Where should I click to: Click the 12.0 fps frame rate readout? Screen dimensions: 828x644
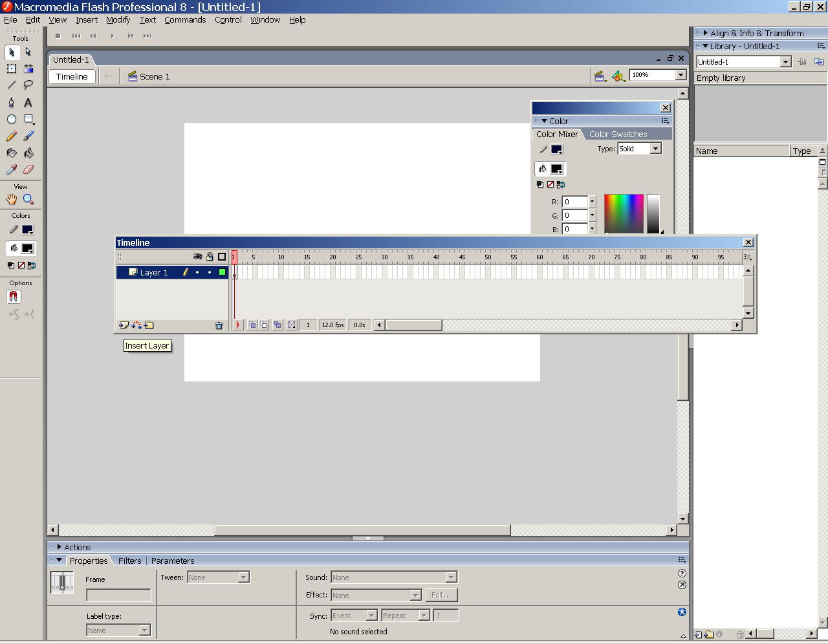pyautogui.click(x=333, y=325)
